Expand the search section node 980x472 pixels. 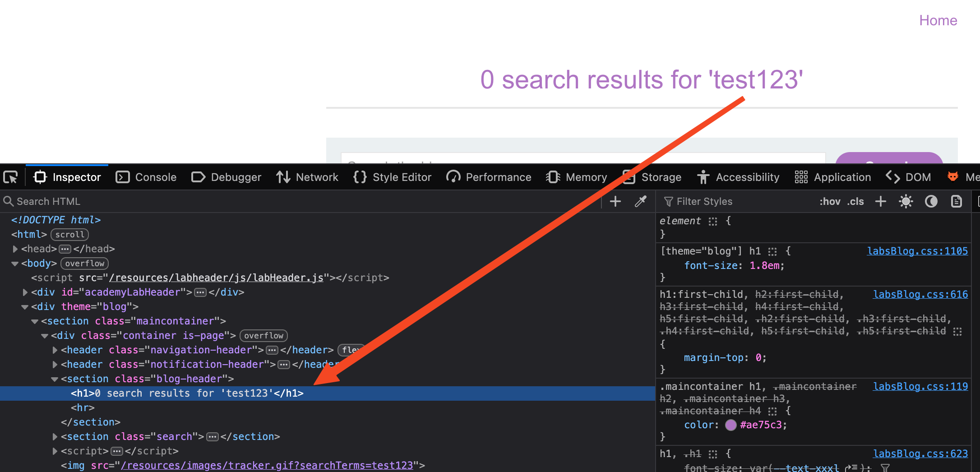tap(55, 437)
